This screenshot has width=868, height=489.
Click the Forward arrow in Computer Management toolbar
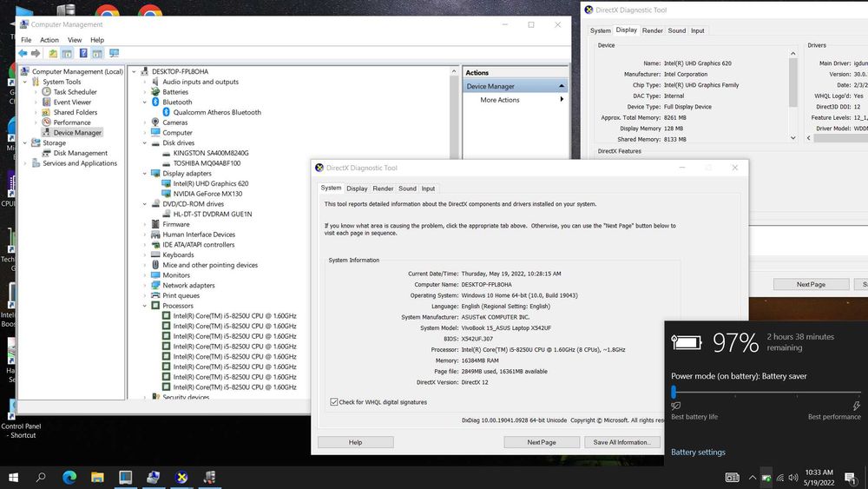pos(36,53)
